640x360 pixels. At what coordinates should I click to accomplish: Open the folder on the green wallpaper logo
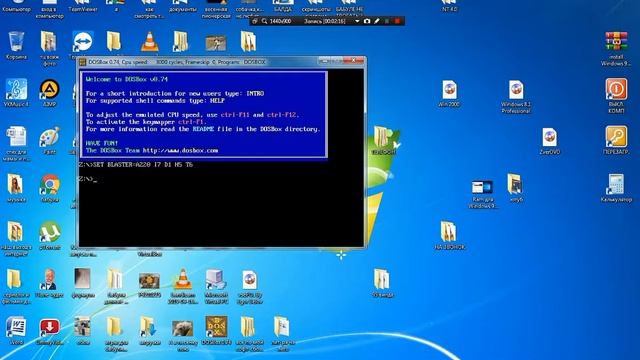click(x=382, y=137)
